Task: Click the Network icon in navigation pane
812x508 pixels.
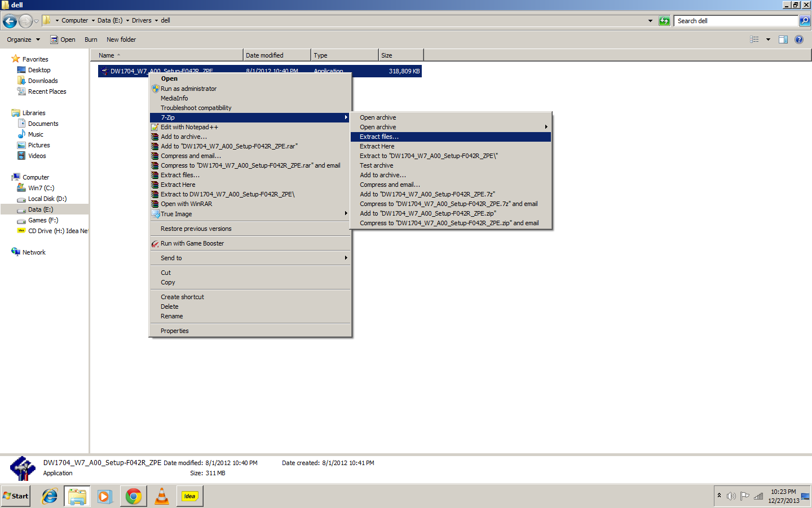Action: pos(15,252)
